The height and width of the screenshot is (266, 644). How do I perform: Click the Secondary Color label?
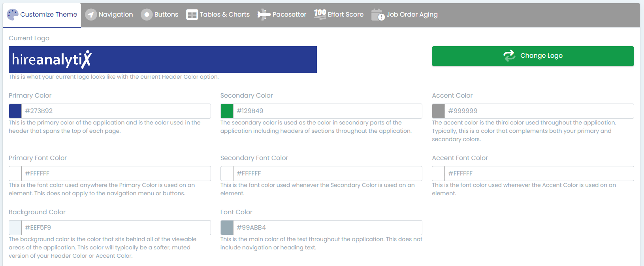[247, 96]
